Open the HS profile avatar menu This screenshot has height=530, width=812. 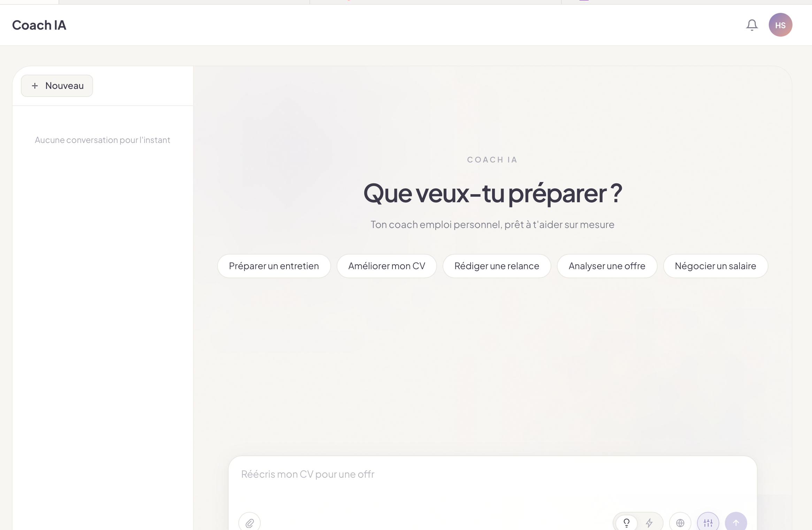coord(780,25)
